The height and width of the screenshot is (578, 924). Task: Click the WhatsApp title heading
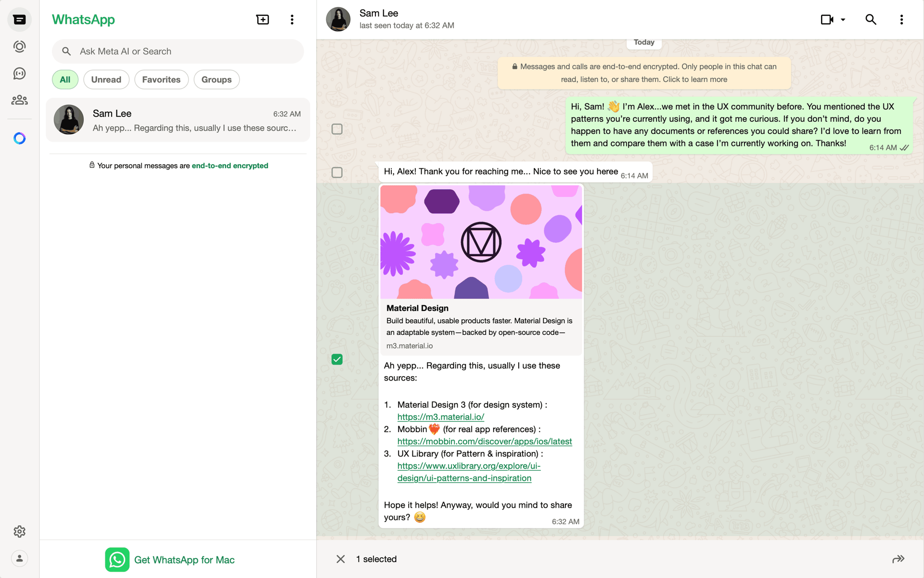tap(83, 20)
